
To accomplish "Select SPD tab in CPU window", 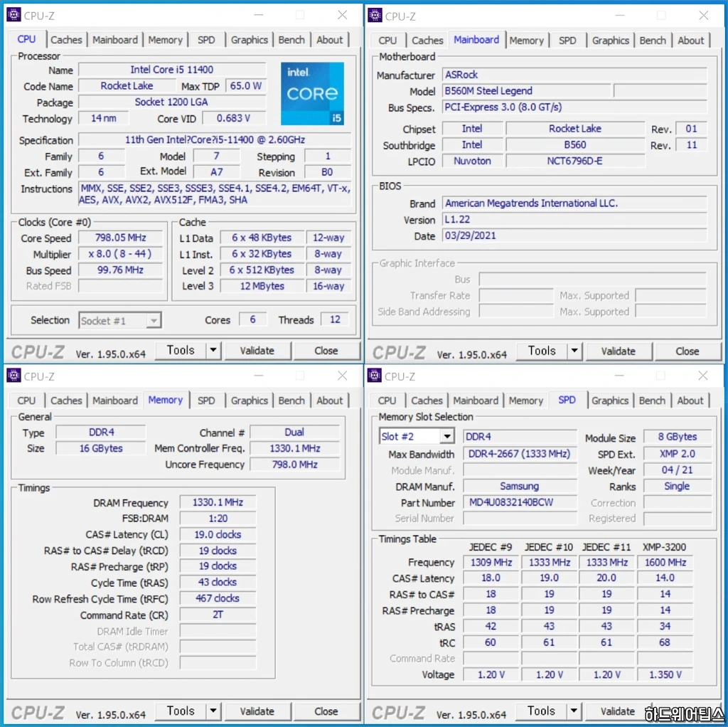I will point(206,40).
